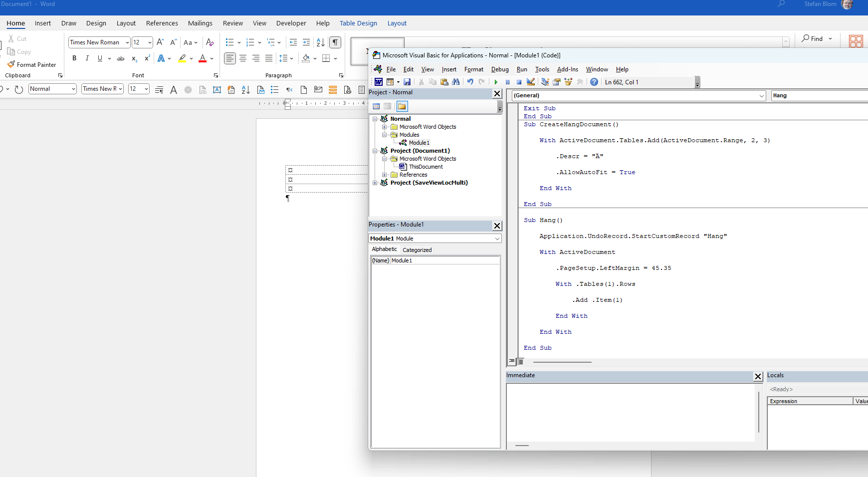This screenshot has width=868, height=477.
Task: Click inside the Immediate window text area
Action: pos(631,412)
